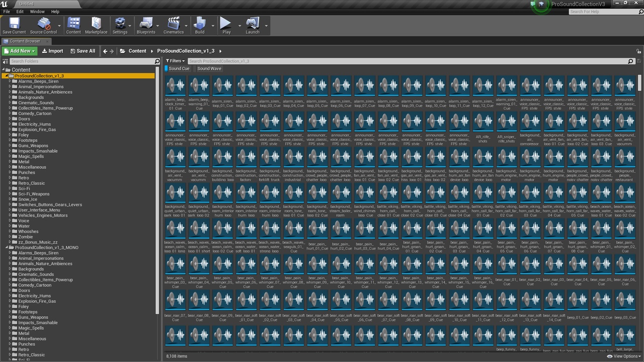
Task: Click the folder path picker icon
Action: 122,51
